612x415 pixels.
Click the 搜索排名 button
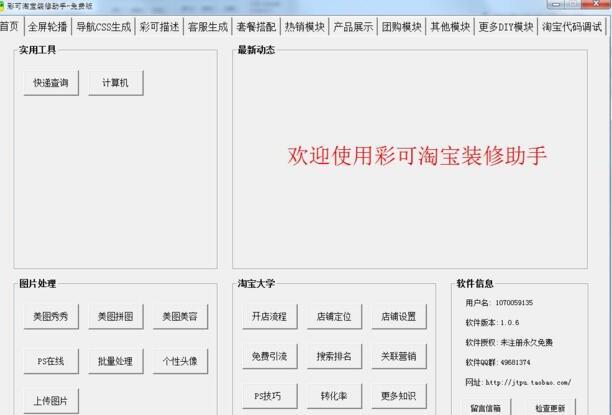tap(334, 356)
